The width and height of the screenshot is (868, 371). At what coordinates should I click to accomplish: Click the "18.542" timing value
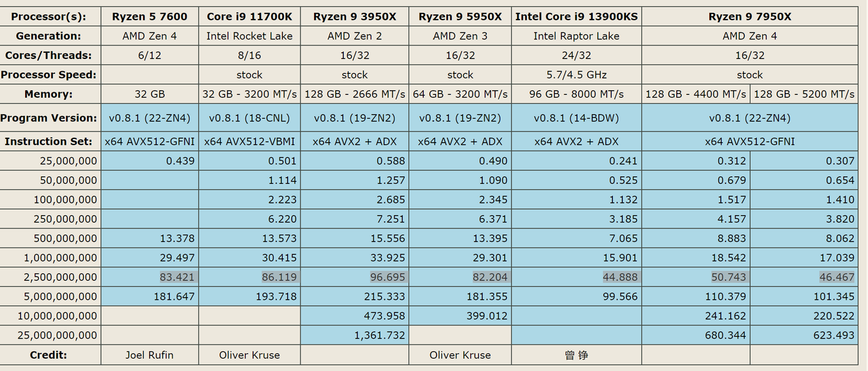[728, 257]
